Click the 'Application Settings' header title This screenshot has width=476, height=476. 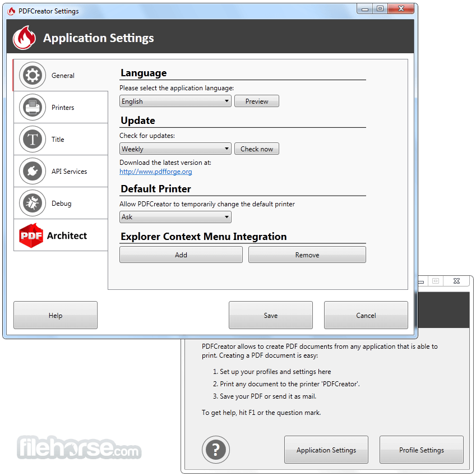[98, 38]
